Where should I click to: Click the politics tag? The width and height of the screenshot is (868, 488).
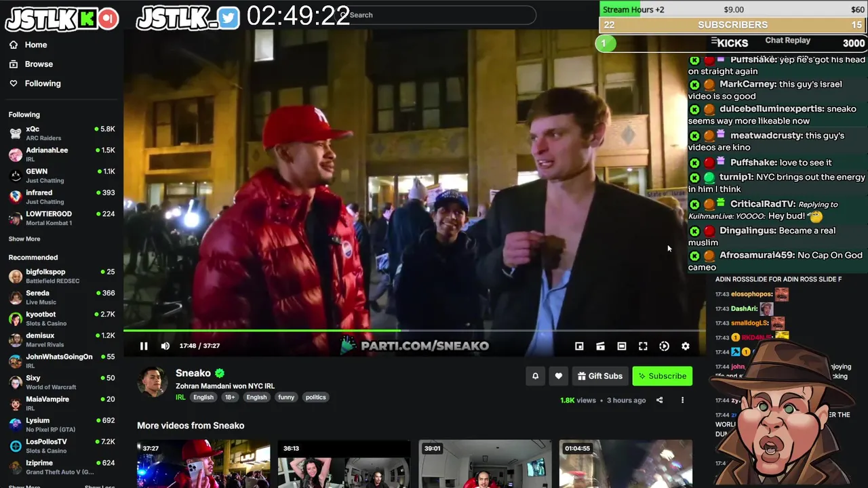pos(315,397)
